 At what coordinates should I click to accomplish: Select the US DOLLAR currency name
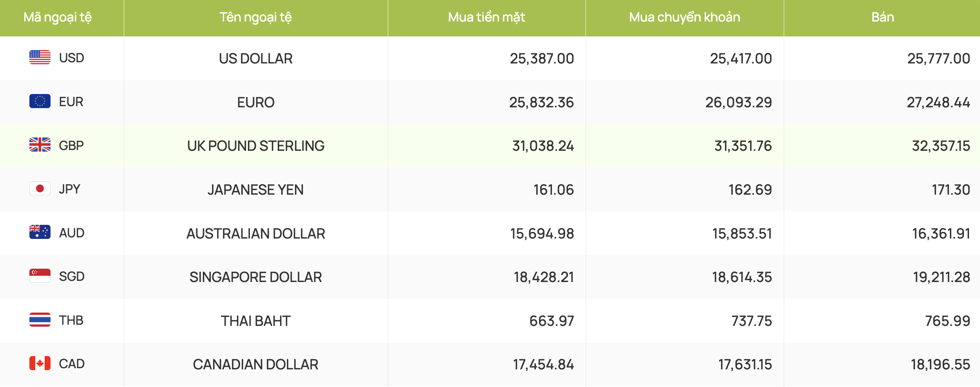pyautogui.click(x=256, y=58)
